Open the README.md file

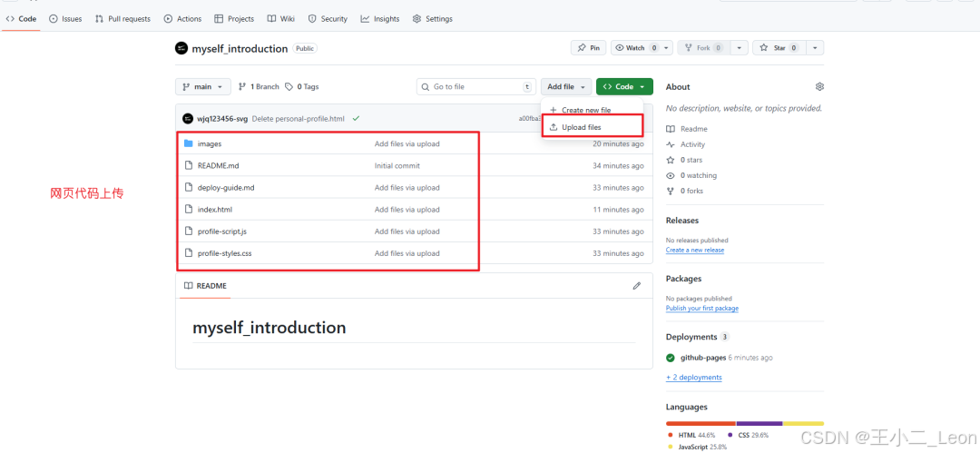[x=218, y=166]
